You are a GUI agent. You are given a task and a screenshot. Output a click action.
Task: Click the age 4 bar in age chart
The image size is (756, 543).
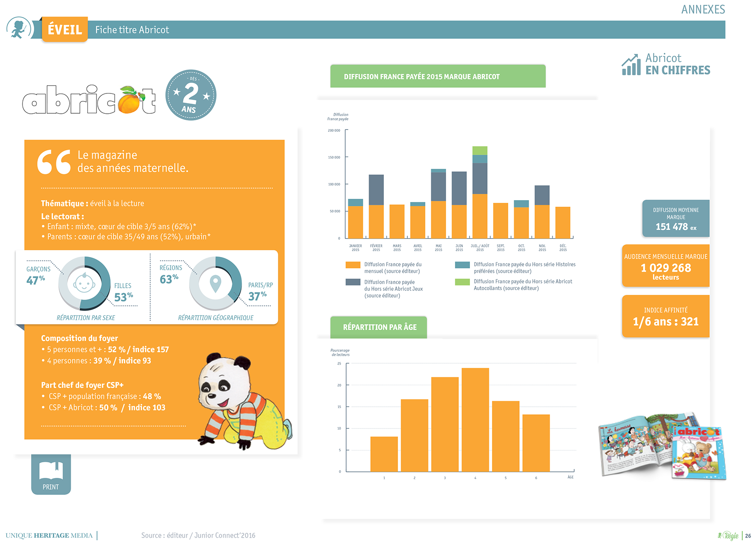click(475, 420)
